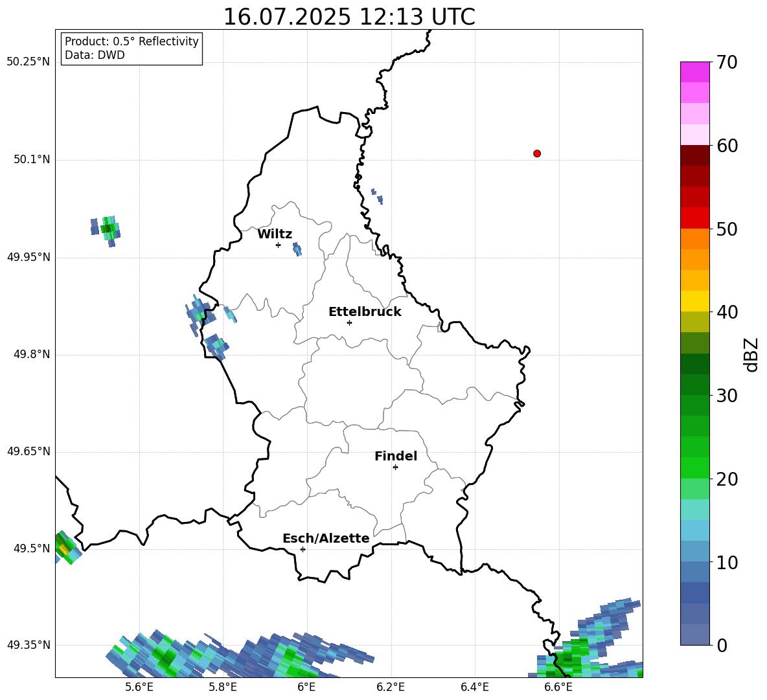
Task: Click the 6.2°E longitude label
Action: pos(391,687)
